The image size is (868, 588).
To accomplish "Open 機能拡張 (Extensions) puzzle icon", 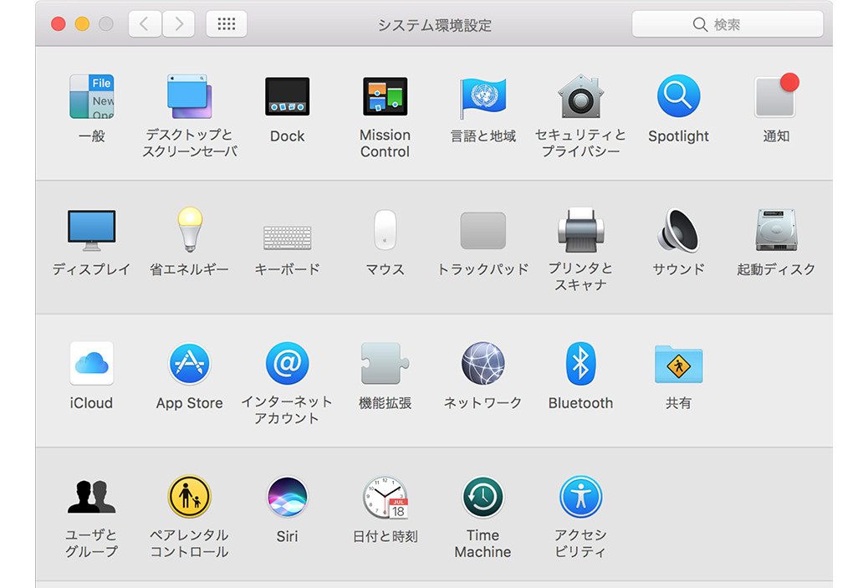I will coord(385,363).
